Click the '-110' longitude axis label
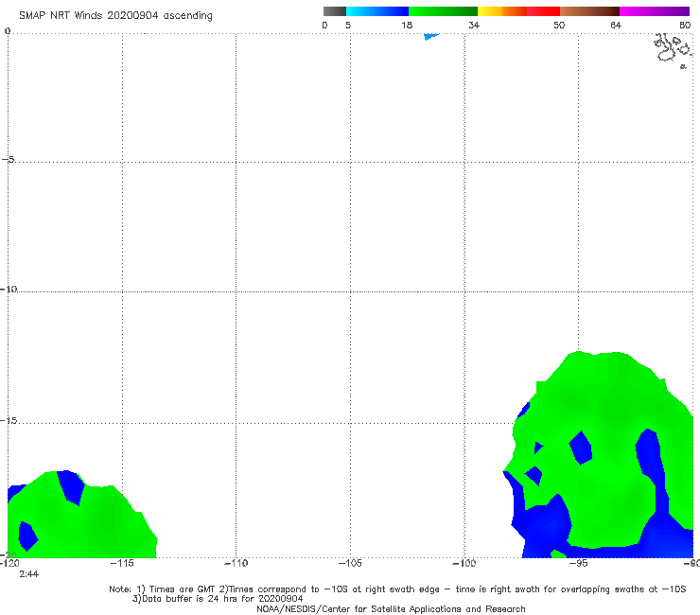Image resolution: width=700 pixels, height=615 pixels. (236, 563)
